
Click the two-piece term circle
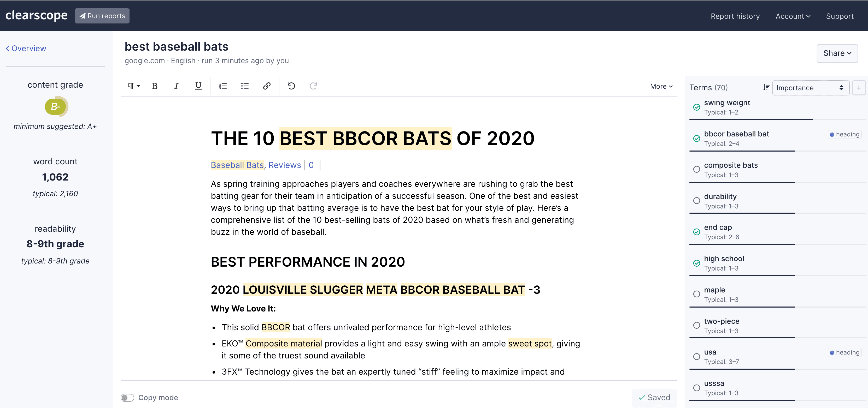(x=696, y=325)
